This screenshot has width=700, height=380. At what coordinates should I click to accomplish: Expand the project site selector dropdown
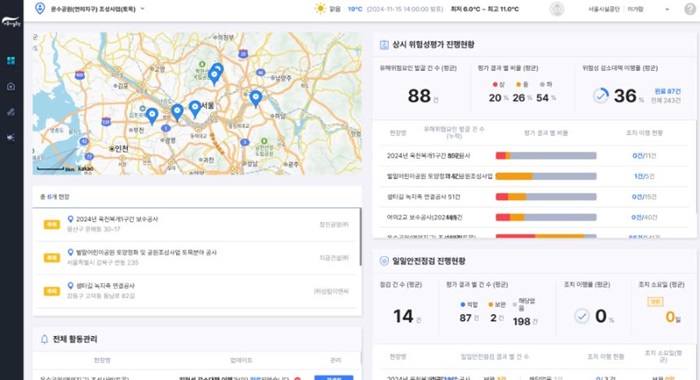pyautogui.click(x=142, y=8)
